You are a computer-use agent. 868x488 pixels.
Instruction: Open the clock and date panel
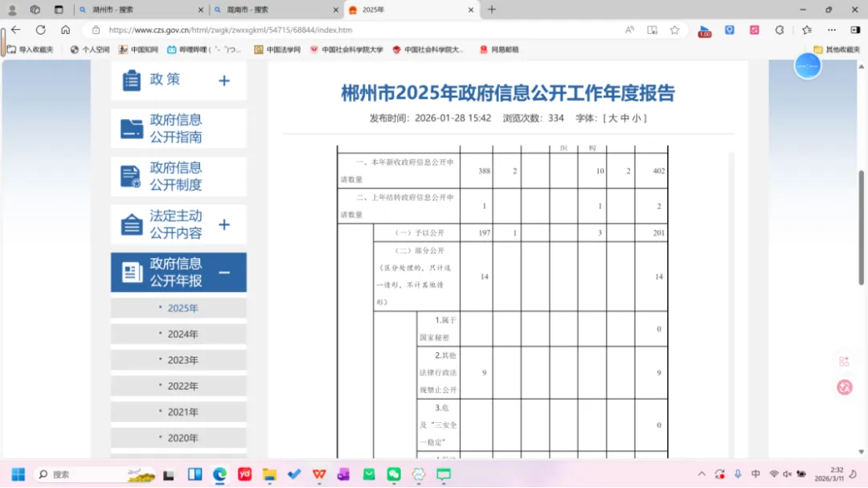point(829,474)
